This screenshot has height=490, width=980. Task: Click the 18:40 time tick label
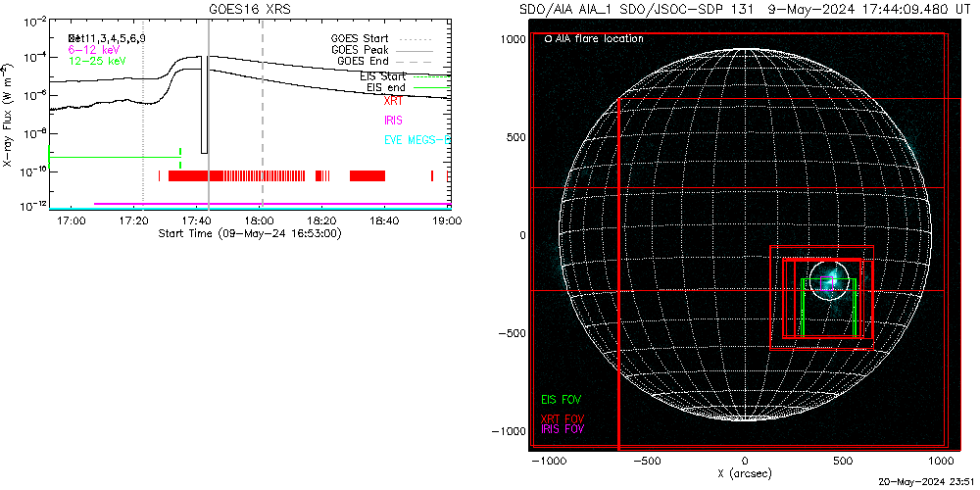coord(384,220)
